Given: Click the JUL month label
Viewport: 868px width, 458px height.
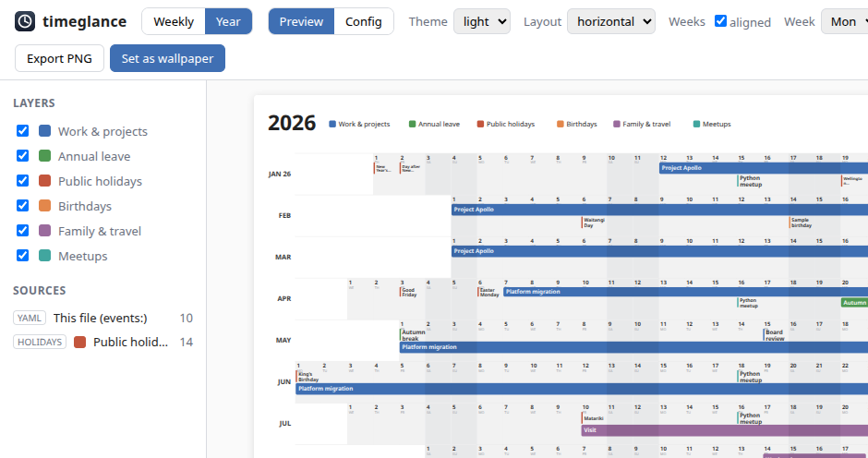Looking at the screenshot, I should coord(285,423).
